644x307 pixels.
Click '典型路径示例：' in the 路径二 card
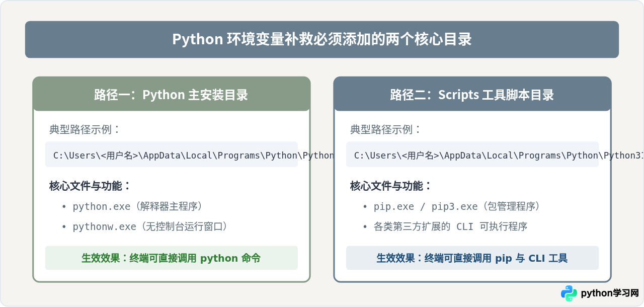(386, 129)
